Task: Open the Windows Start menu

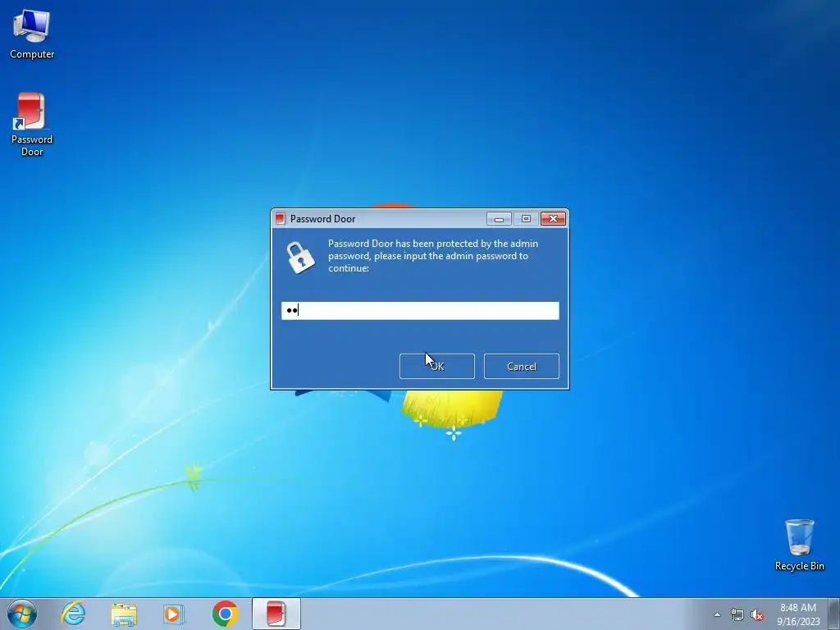Action: [x=22, y=614]
